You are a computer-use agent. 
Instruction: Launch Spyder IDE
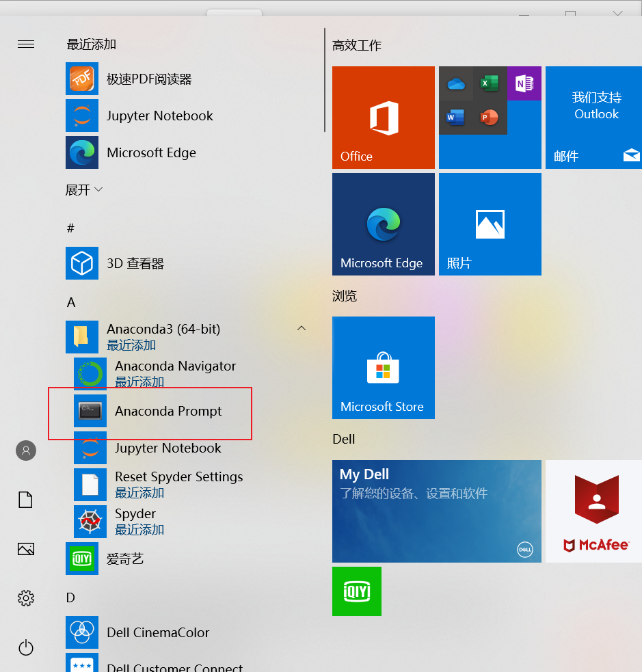pyautogui.click(x=119, y=522)
